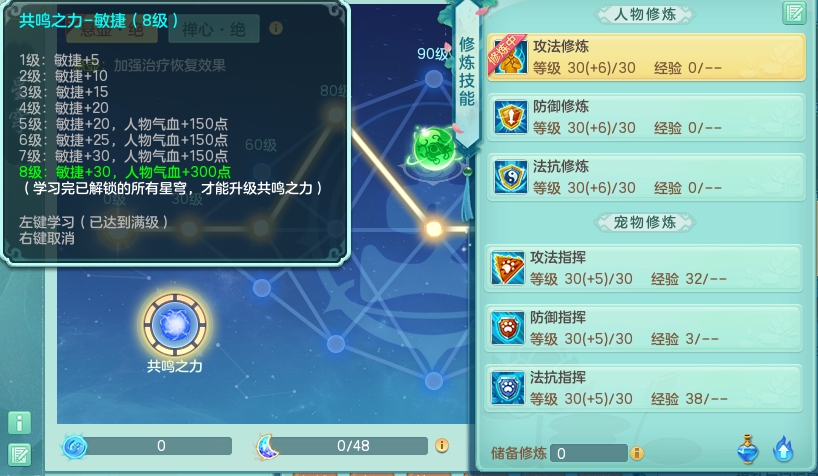Click the 共鸣之力 resonance orb icon
Viewport: 818px width, 476px height.
click(175, 325)
